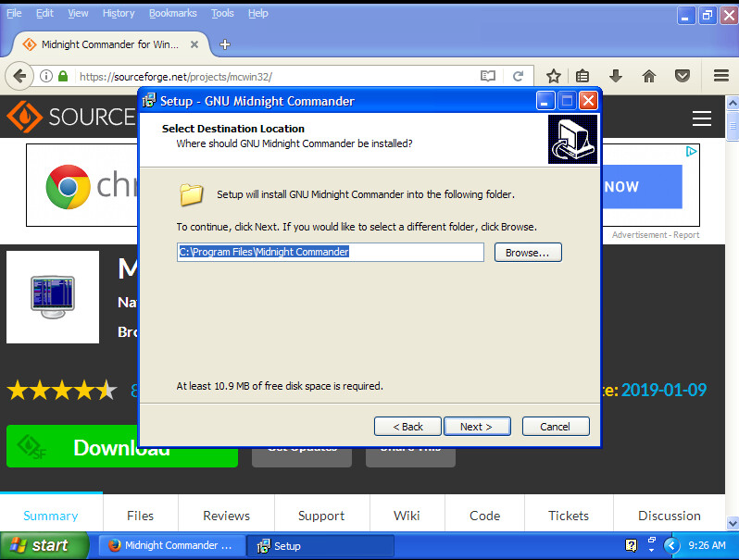Reload the page with the refresh icon
This screenshot has width=739, height=560.
coord(518,76)
